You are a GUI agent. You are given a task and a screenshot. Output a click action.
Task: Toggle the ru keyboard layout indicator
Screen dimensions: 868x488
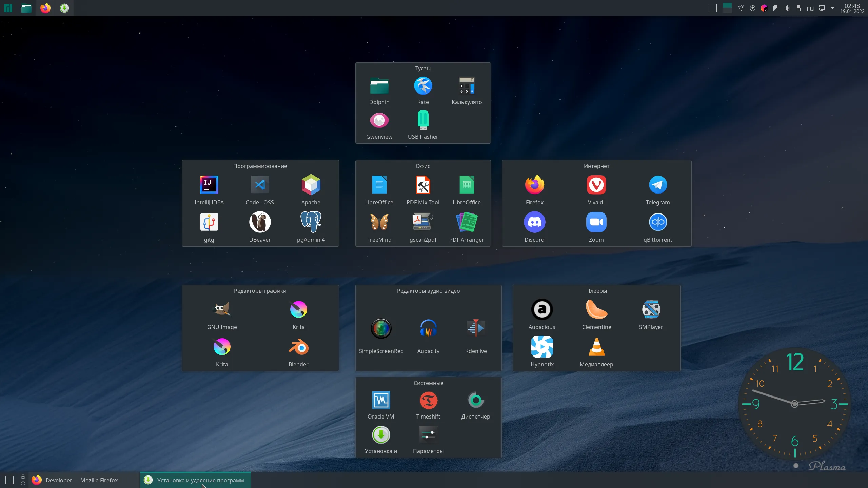[810, 8]
